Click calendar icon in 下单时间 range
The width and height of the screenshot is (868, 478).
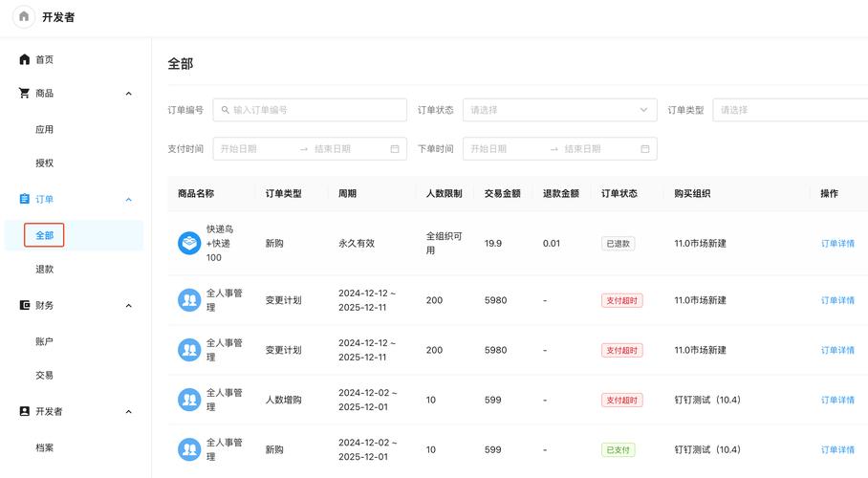coord(645,149)
